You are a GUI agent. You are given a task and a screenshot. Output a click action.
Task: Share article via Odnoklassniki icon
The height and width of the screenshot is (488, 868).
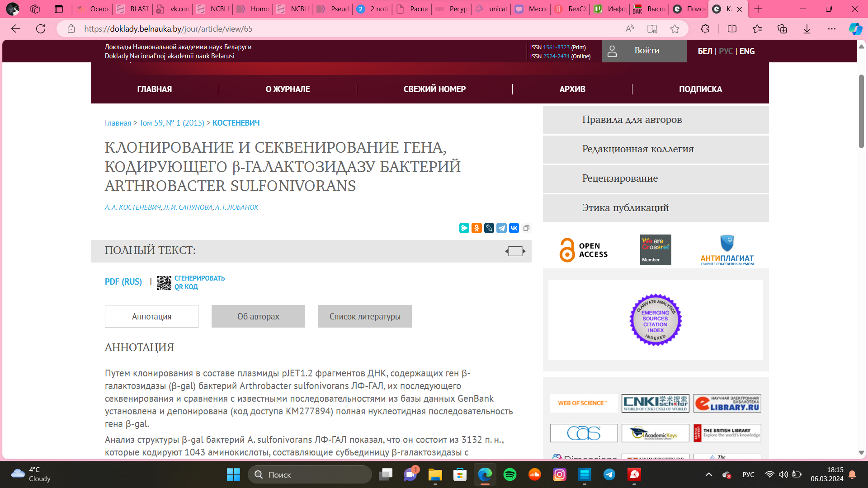(476, 228)
